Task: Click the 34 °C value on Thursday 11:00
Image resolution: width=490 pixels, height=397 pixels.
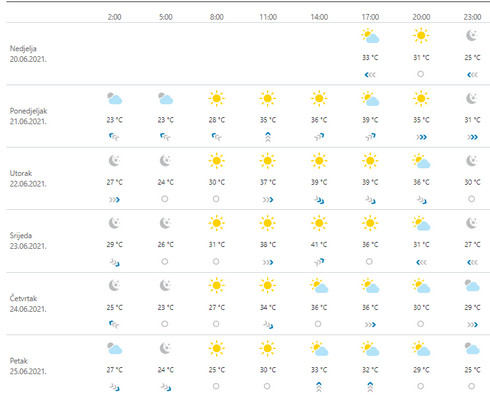Action: pos(268,307)
